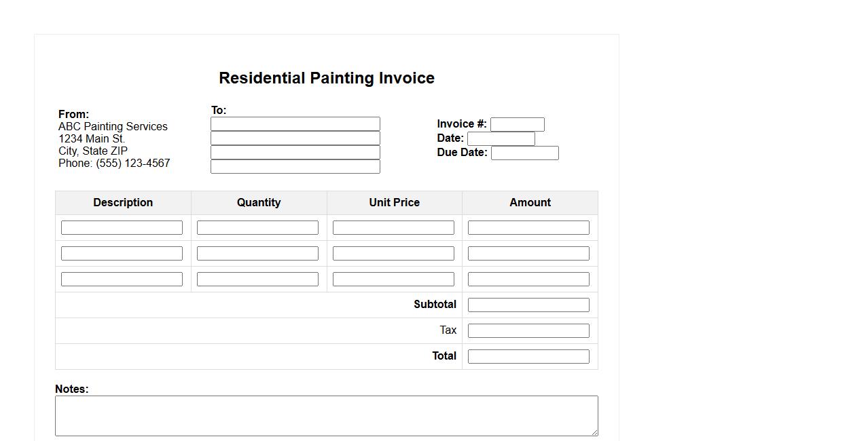Click second row Quantity field

click(257, 253)
